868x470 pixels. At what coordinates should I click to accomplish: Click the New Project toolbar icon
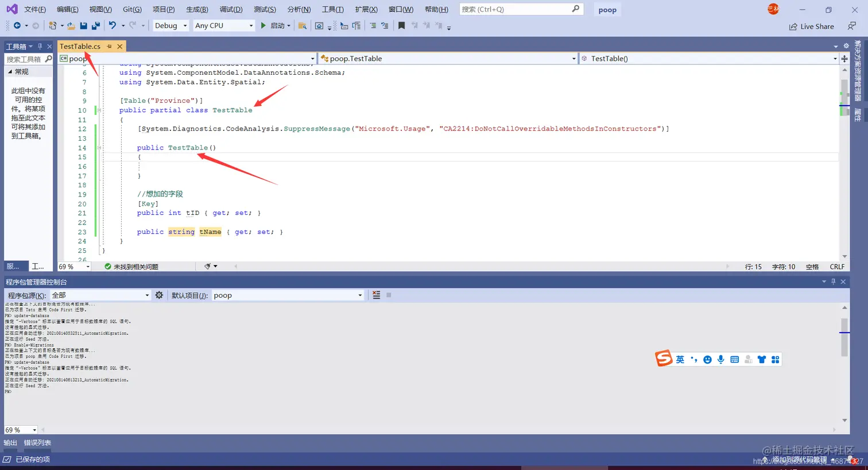click(x=52, y=25)
